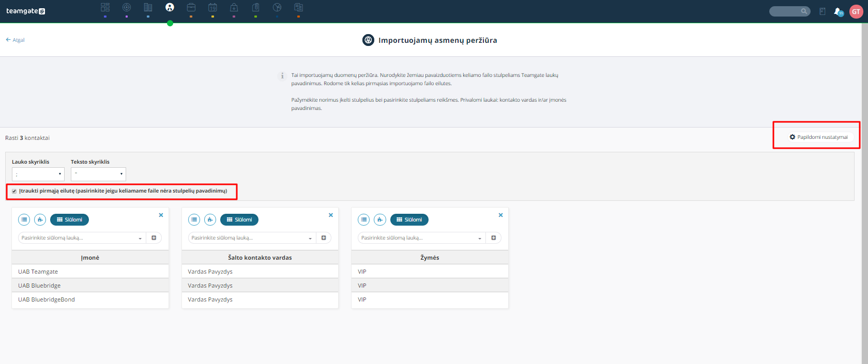Click the list icon in Žymės column card

(364, 219)
